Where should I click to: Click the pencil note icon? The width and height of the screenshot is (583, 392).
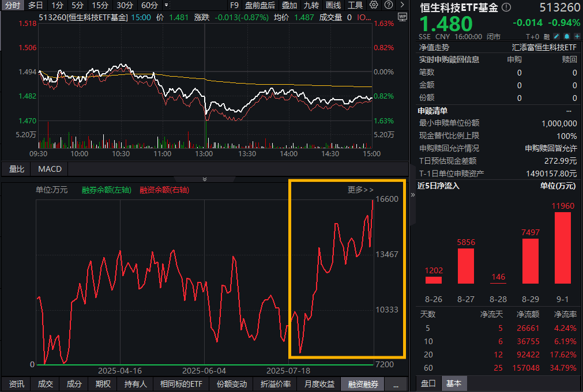coord(557,36)
